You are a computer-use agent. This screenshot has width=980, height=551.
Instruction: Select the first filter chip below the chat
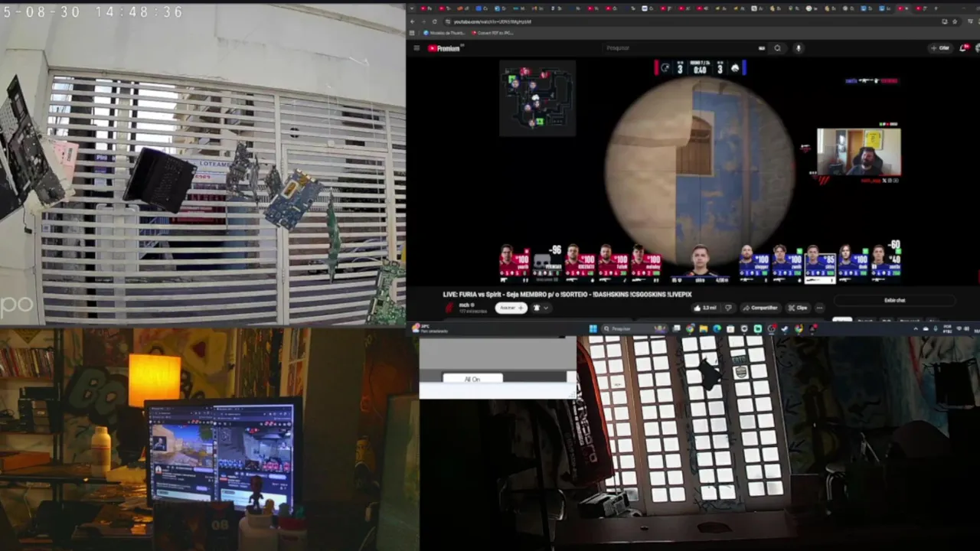pyautogui.click(x=842, y=321)
